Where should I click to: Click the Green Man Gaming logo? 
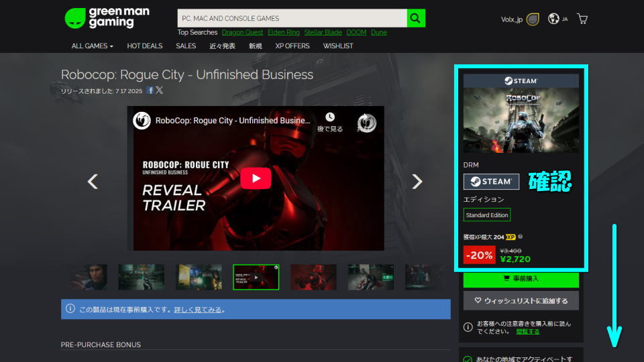107,18
